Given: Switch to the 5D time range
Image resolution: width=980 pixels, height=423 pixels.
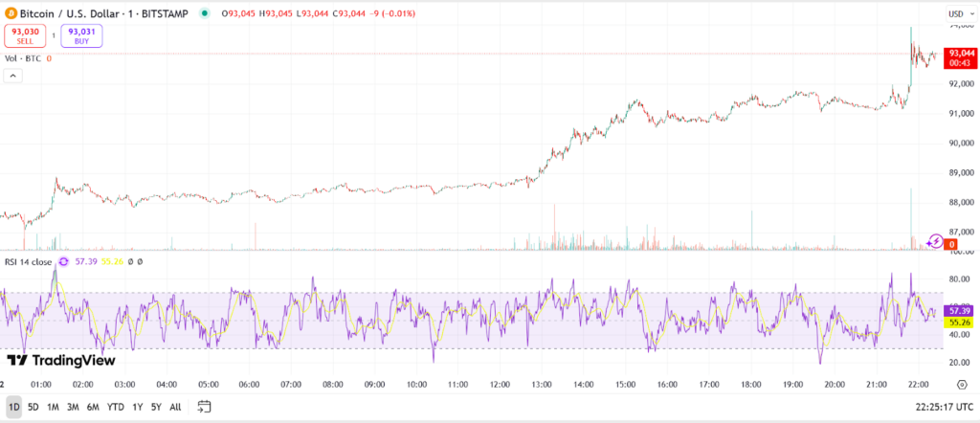Looking at the screenshot, I should [x=33, y=407].
